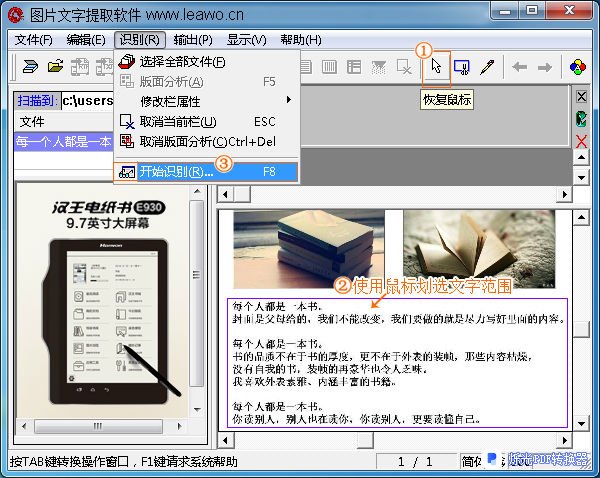Click the vertical column layout toolbar icon
The height and width of the screenshot is (478, 600).
[x=329, y=67]
